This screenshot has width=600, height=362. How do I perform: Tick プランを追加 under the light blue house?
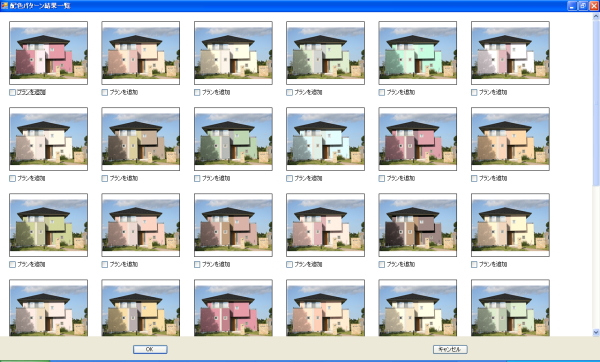(290, 179)
